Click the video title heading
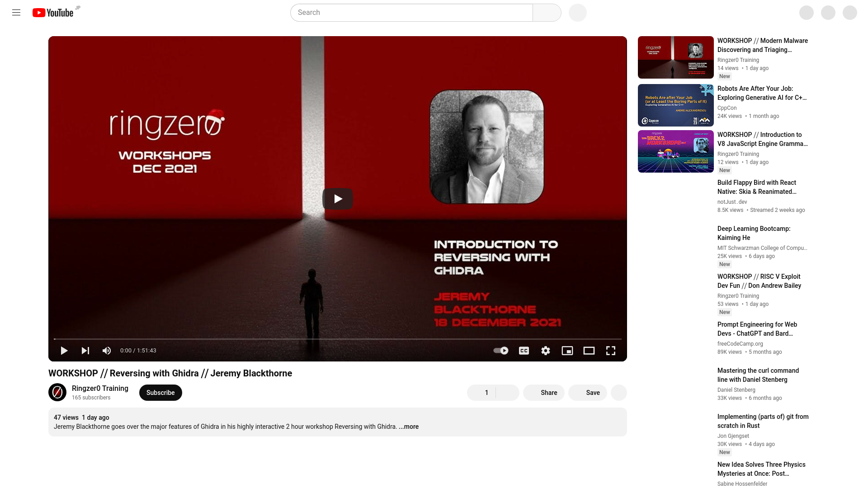868x488 pixels. pyautogui.click(x=170, y=373)
